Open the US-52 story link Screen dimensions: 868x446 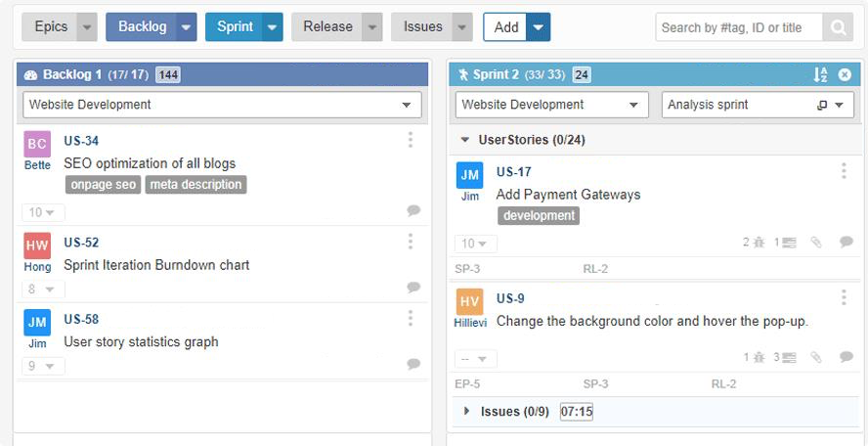pyautogui.click(x=81, y=243)
